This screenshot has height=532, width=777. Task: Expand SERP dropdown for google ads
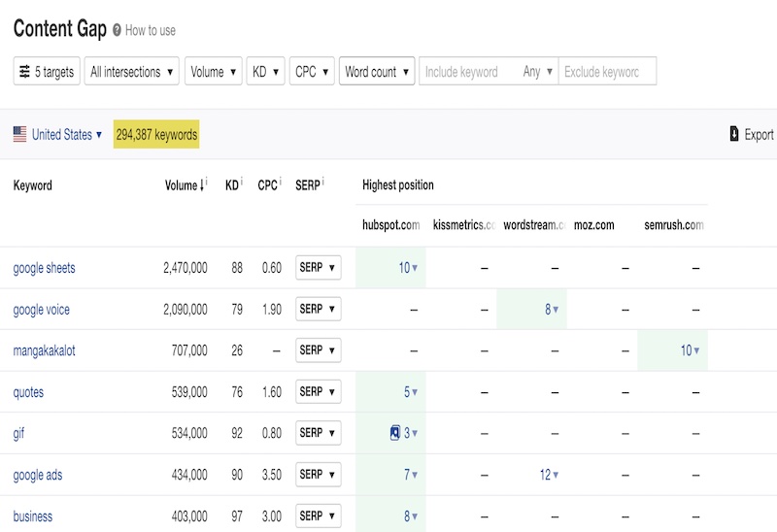(x=319, y=475)
